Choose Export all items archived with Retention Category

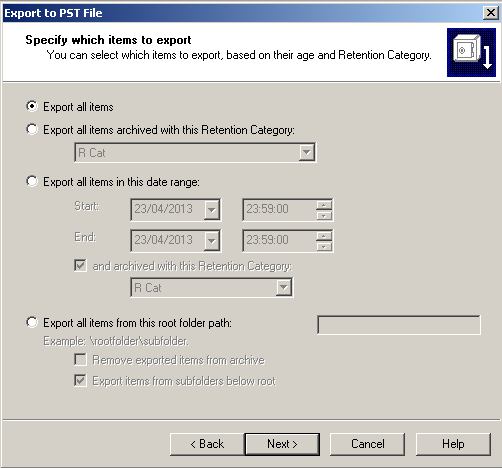32,129
